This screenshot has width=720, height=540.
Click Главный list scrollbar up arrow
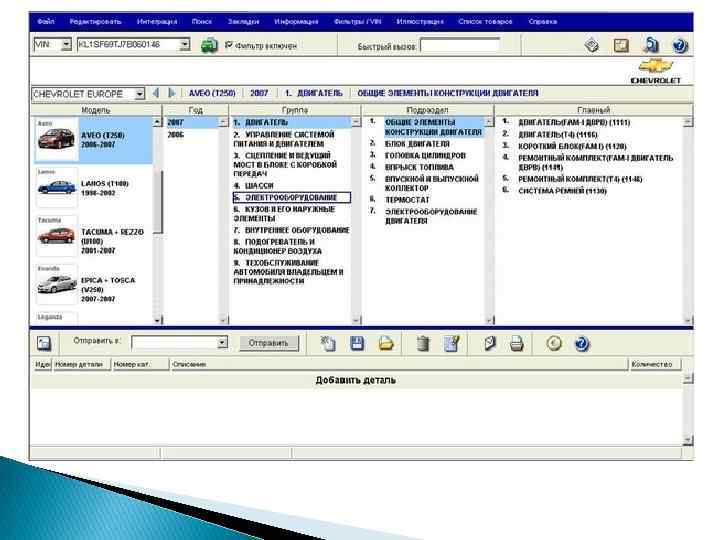(687, 122)
